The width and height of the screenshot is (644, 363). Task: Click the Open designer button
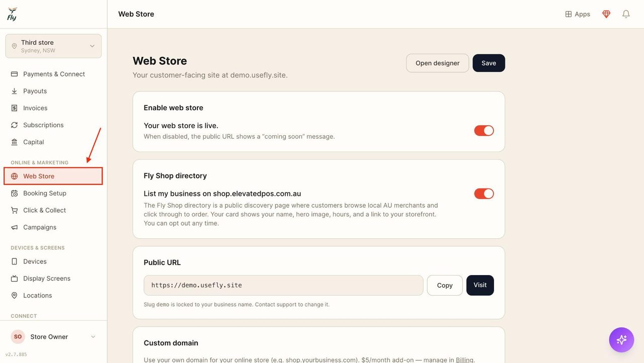(437, 63)
